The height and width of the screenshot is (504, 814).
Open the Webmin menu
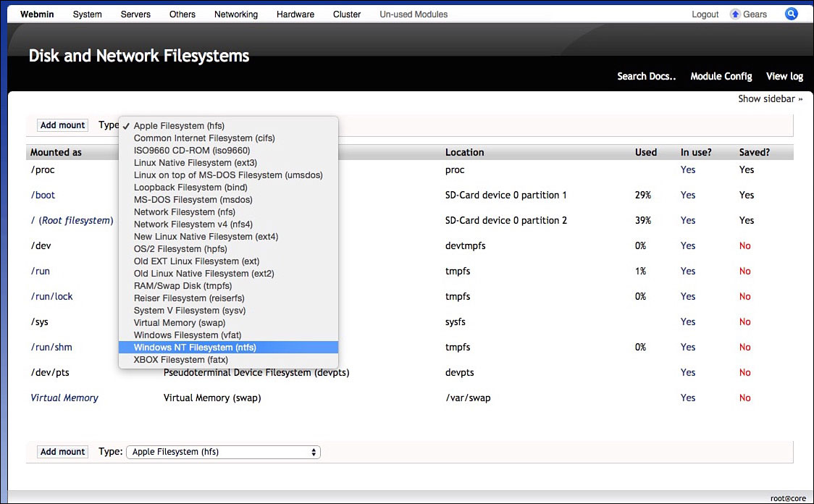37,14
